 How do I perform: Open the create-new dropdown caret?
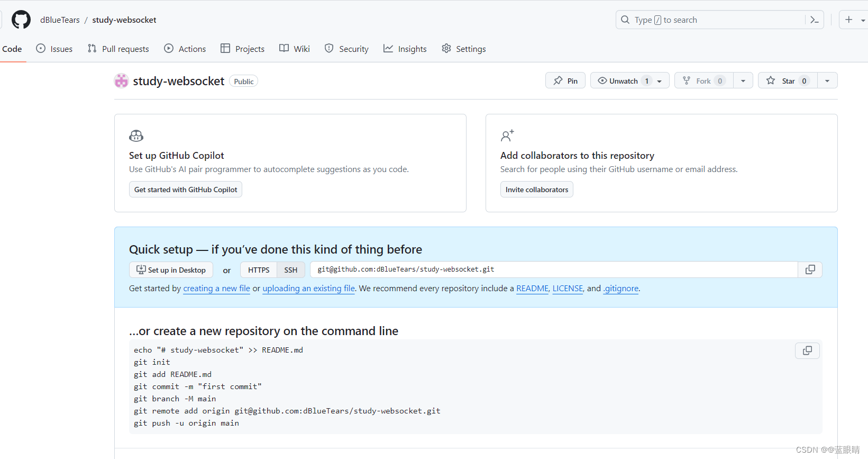pos(863,20)
